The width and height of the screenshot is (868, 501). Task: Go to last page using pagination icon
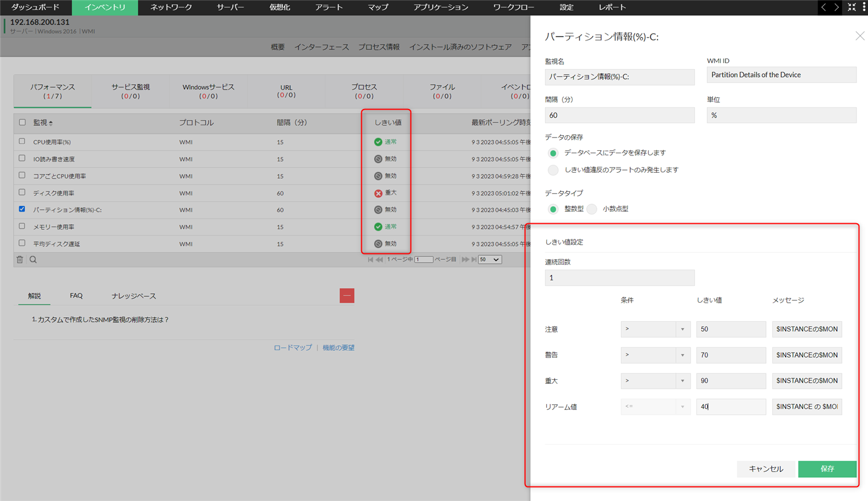[474, 260]
